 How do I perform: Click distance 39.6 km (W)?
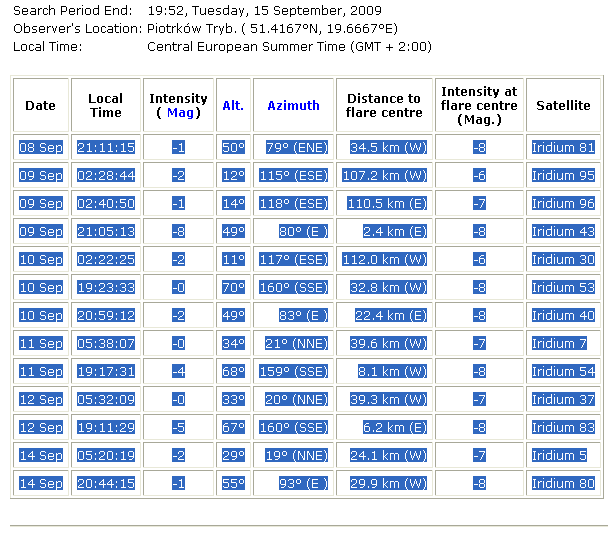[x=388, y=343]
